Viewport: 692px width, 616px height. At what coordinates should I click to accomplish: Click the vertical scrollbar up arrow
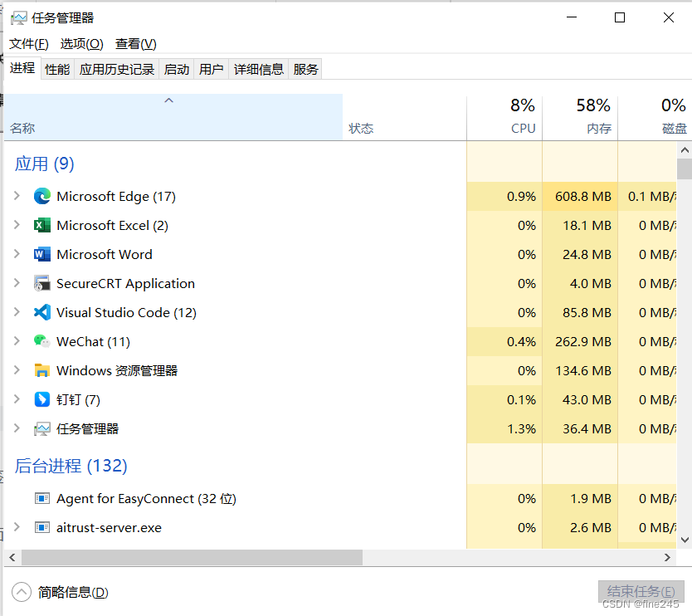click(x=685, y=150)
